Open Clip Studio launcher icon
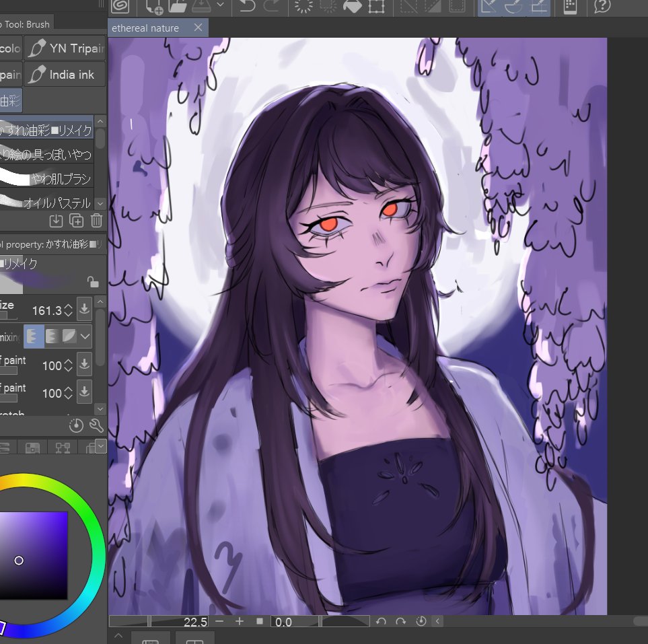The image size is (648, 644). click(x=120, y=6)
